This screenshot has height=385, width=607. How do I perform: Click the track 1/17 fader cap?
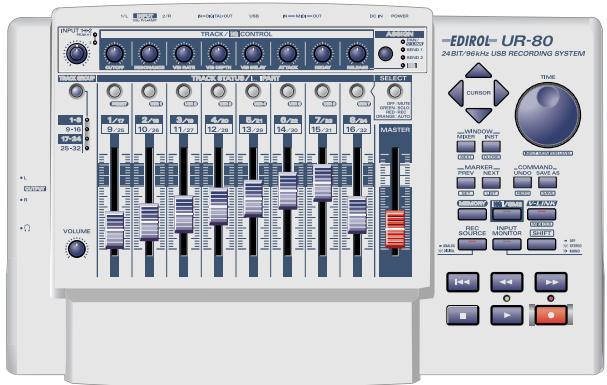115,230
